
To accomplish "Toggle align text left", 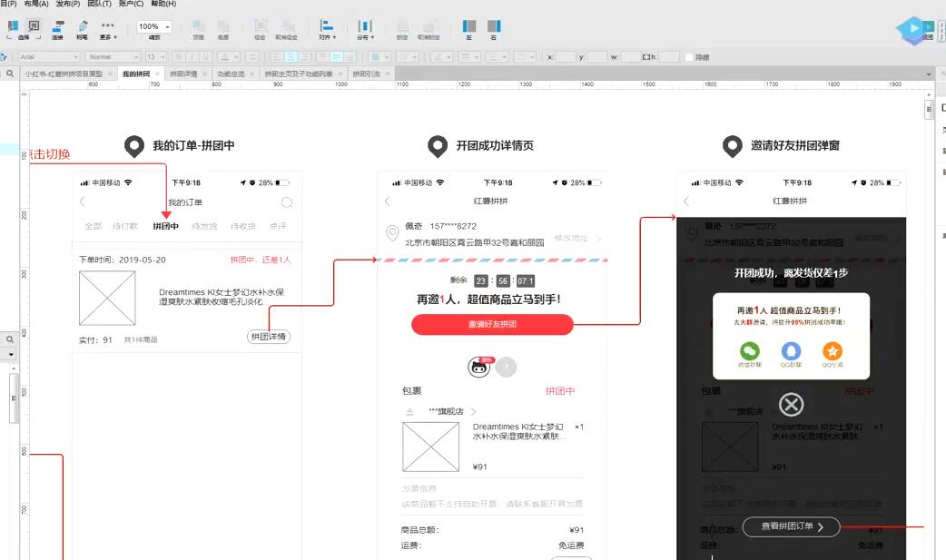I will coord(276,56).
